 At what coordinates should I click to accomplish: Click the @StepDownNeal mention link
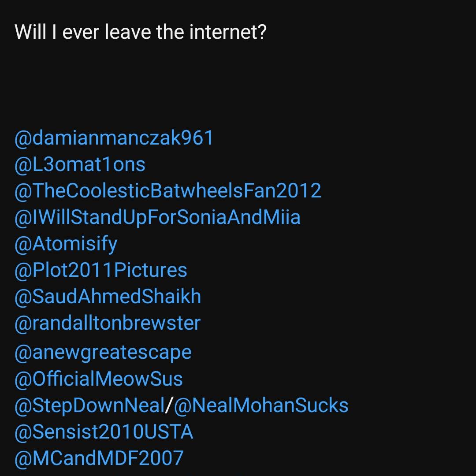point(89,405)
